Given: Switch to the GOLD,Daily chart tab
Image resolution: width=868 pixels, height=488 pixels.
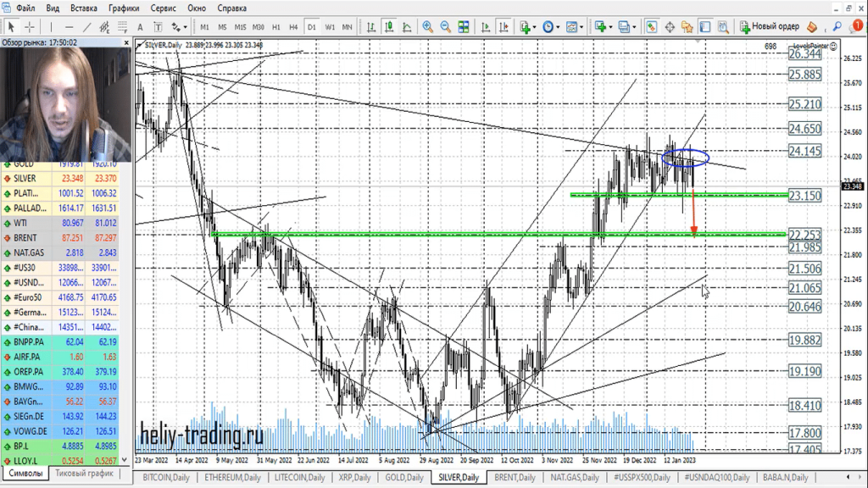Looking at the screenshot, I should click(403, 478).
